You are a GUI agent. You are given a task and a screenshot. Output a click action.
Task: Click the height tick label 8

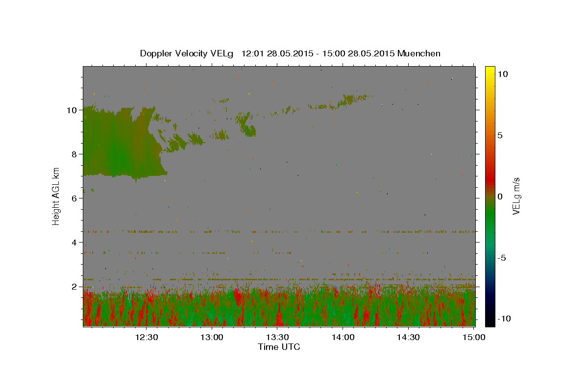(x=75, y=154)
